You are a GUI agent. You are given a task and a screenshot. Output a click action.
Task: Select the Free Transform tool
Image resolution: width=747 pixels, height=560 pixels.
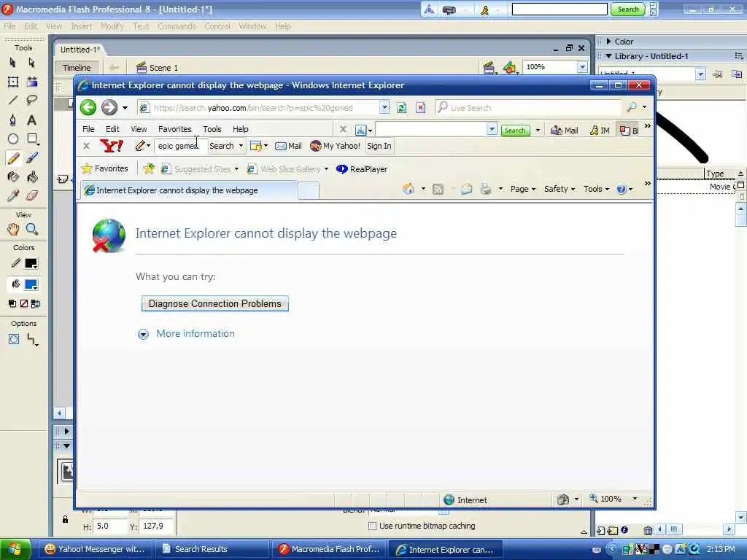point(13,82)
